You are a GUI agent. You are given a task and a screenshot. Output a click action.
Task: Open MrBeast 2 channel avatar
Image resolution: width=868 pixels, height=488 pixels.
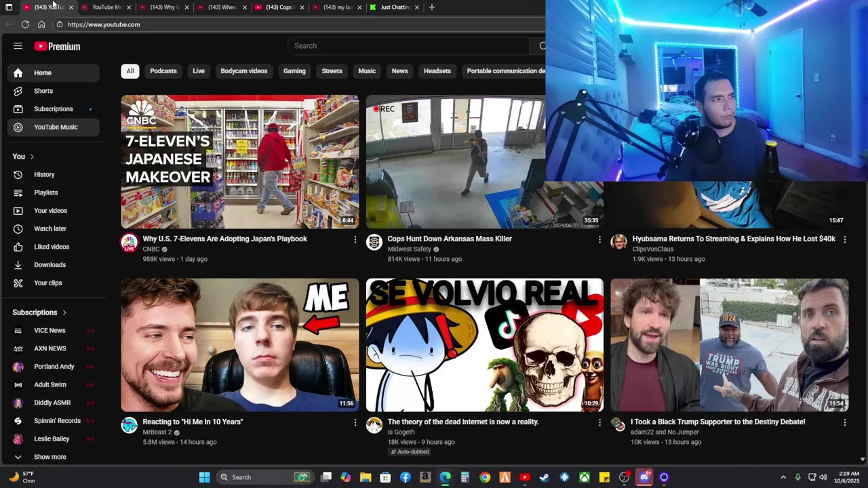tap(129, 426)
